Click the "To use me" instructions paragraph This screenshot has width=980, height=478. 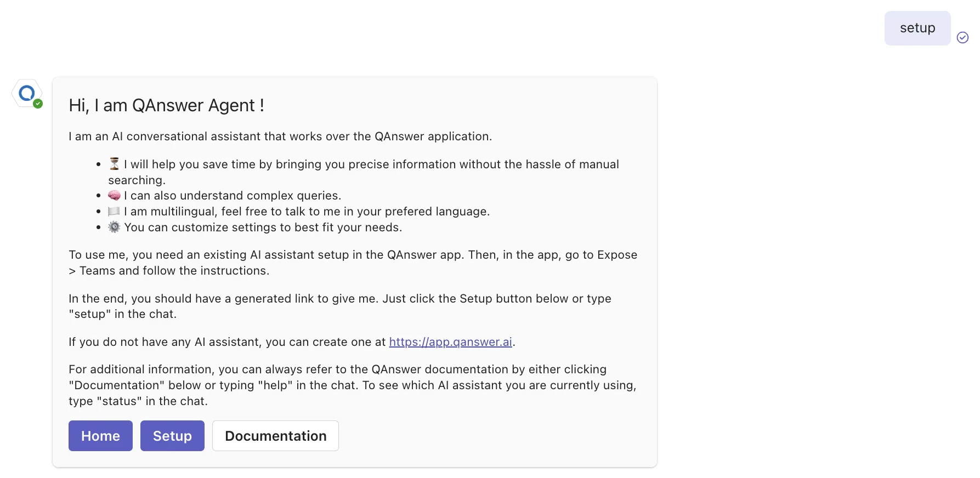[353, 263]
